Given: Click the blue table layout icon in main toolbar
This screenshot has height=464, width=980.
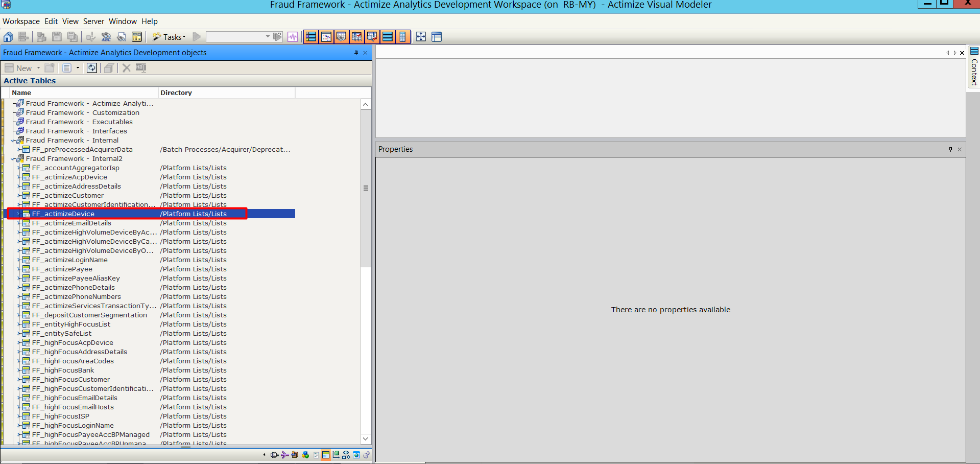Looking at the screenshot, I should (x=437, y=37).
